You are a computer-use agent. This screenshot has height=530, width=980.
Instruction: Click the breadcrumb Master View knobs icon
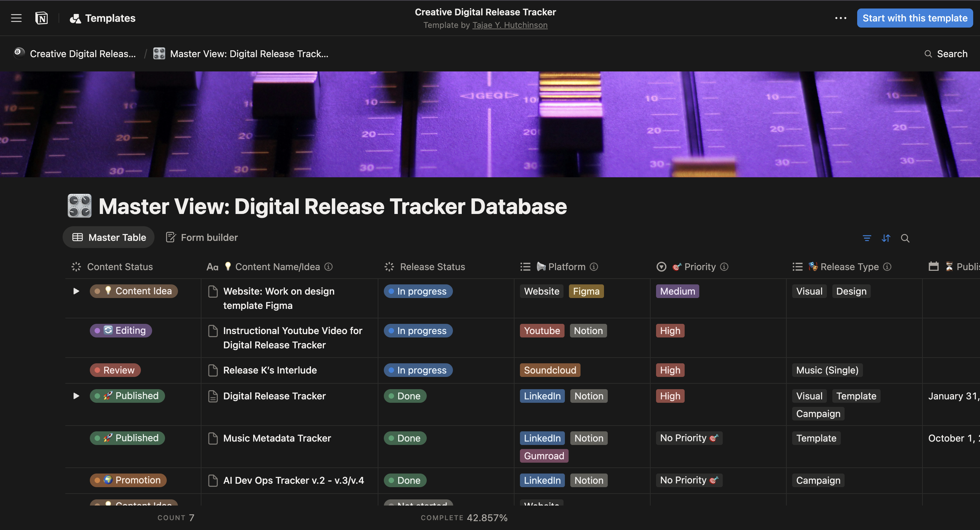coord(159,54)
